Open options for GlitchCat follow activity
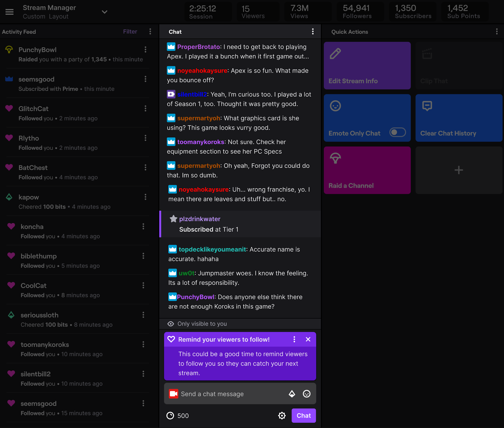This screenshot has width=504, height=428. tap(146, 108)
